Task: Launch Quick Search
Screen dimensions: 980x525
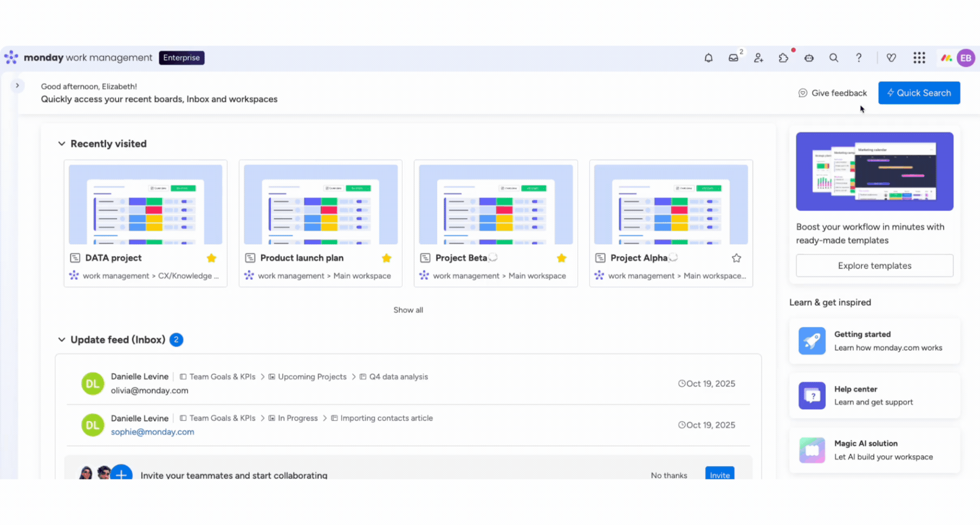Action: (919, 93)
